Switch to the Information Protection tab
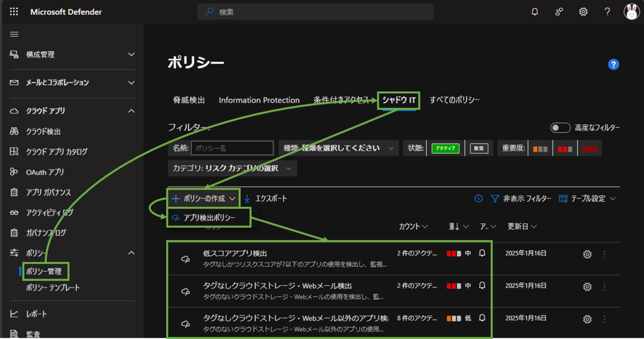Image resolution: width=644 pixels, height=339 pixels. (x=259, y=100)
